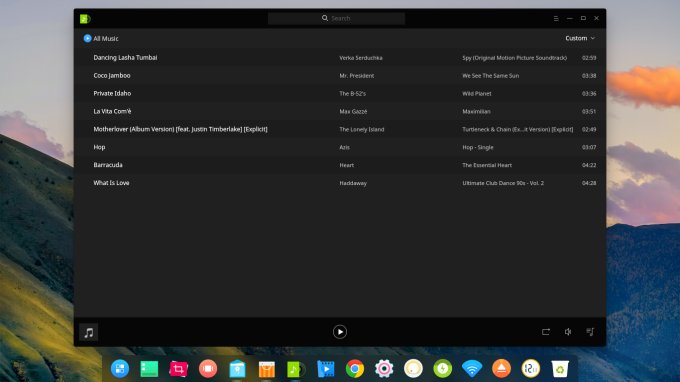Image resolution: width=680 pixels, height=382 pixels.
Task: Select the All Music heading
Action: pos(106,39)
